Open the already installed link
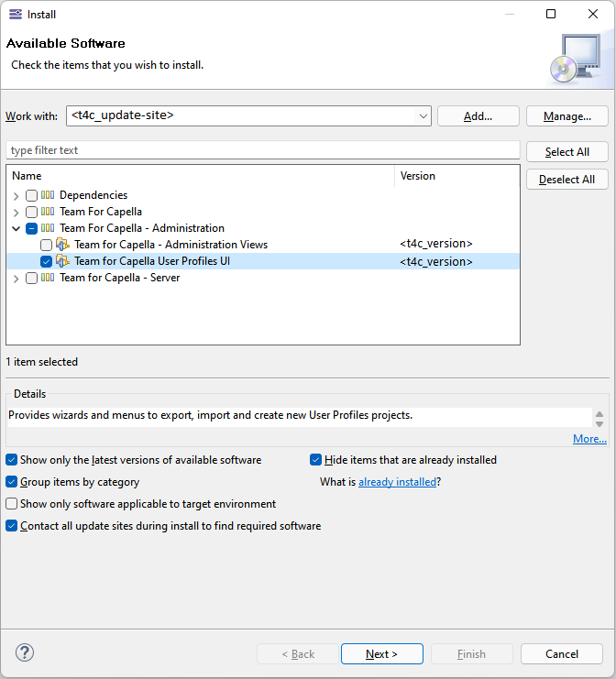This screenshot has width=616, height=679. click(397, 482)
